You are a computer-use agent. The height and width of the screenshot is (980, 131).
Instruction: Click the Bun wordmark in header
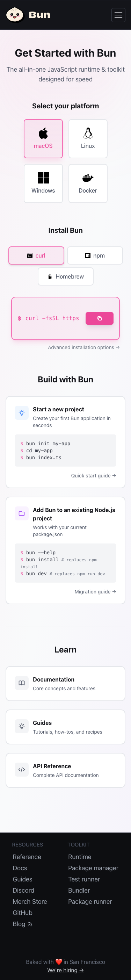tap(39, 15)
